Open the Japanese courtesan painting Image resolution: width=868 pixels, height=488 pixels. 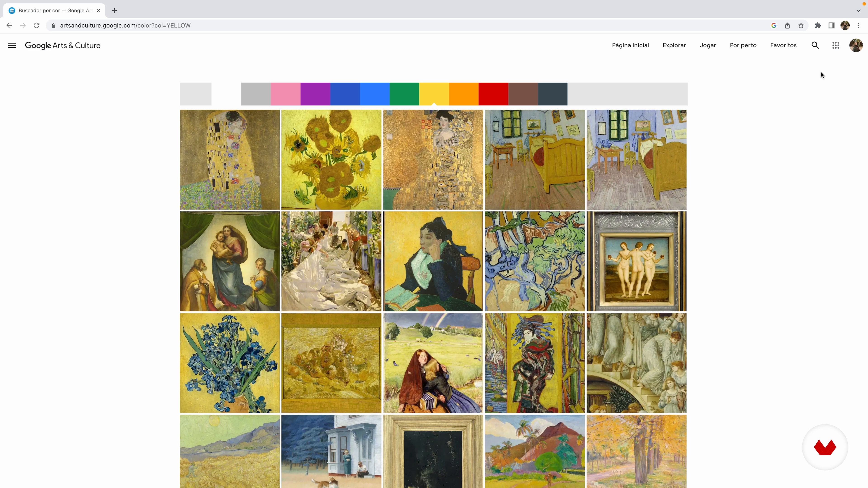pos(535,363)
